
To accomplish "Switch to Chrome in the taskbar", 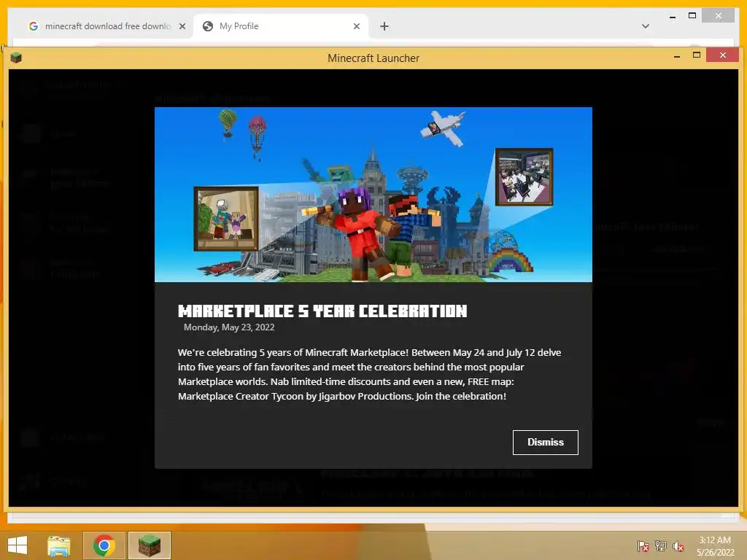I will click(x=104, y=545).
